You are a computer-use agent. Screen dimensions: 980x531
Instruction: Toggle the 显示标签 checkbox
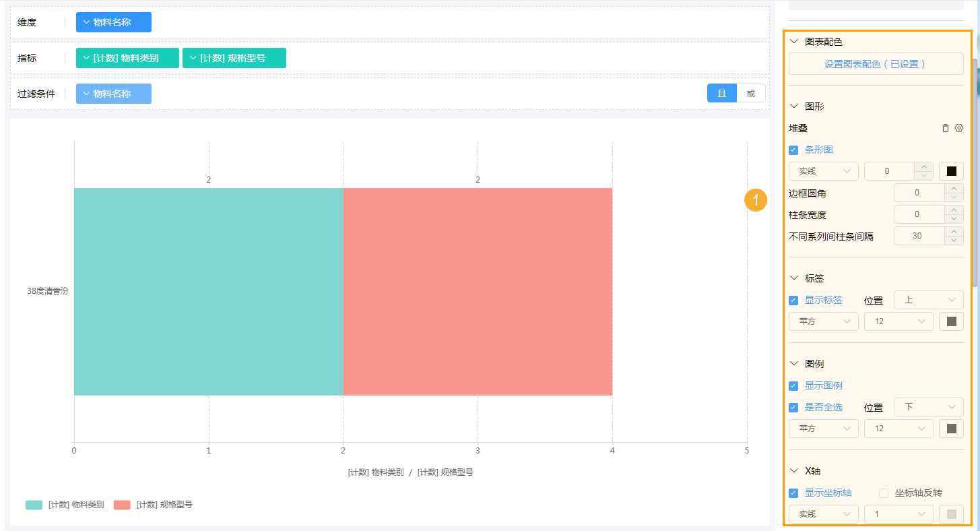tap(793, 300)
